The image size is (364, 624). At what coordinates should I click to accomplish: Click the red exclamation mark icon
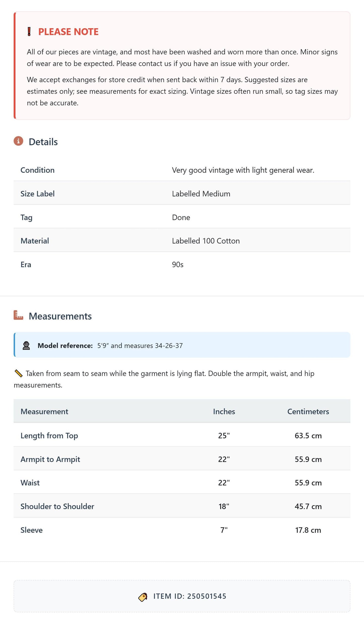point(29,32)
